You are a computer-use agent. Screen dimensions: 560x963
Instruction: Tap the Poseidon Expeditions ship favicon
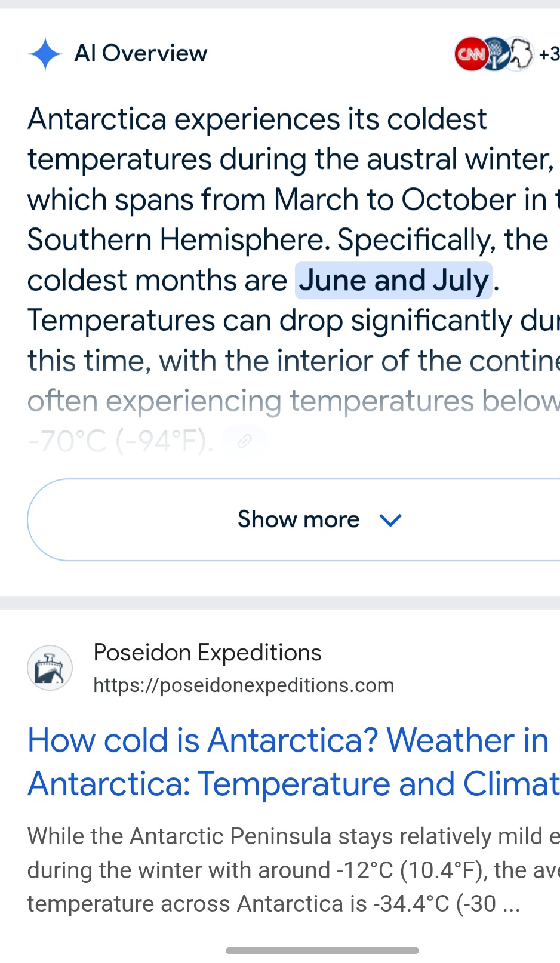tap(50, 667)
